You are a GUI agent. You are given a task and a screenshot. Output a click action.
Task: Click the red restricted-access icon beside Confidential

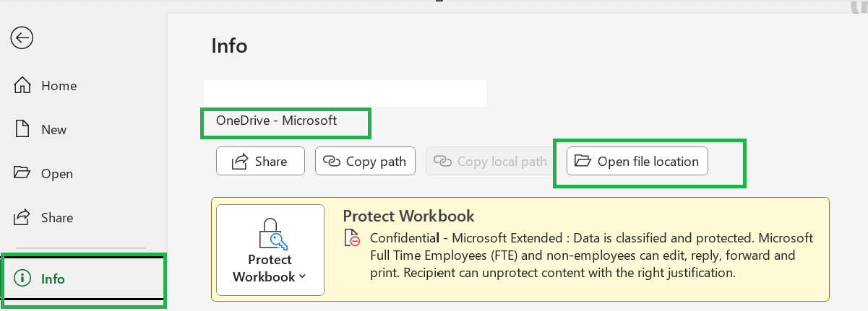(x=352, y=237)
